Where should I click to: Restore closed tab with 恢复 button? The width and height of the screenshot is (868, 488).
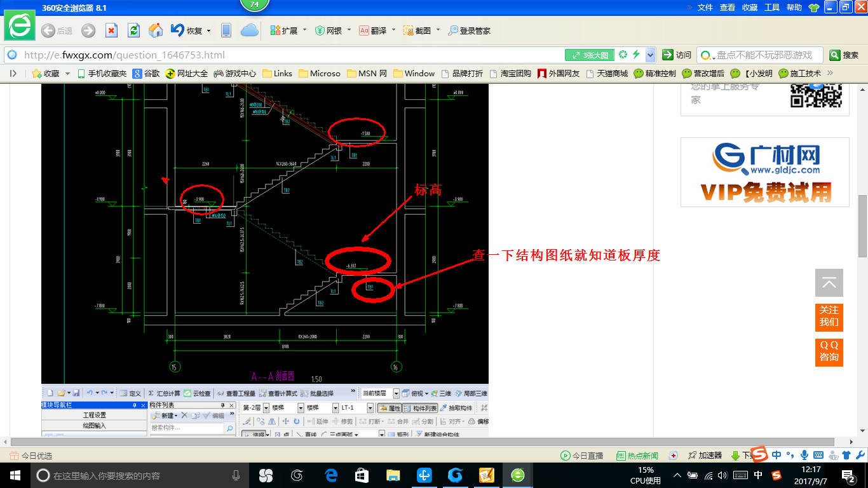click(x=186, y=30)
